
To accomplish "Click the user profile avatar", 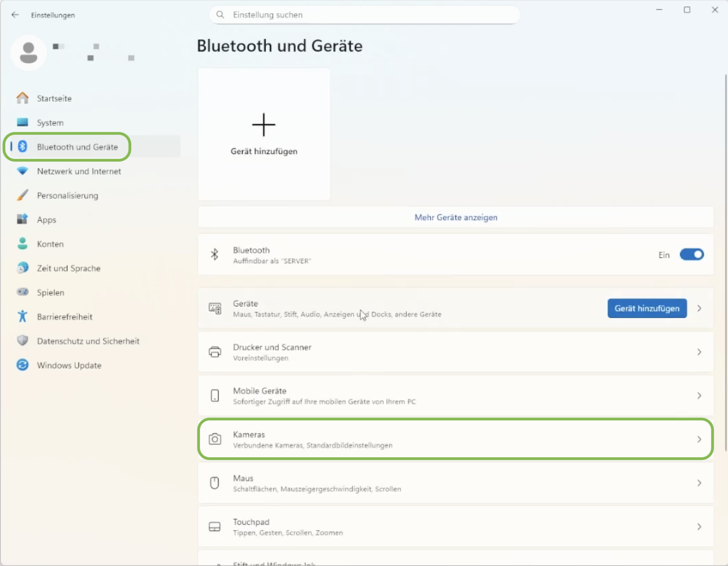I will tap(29, 53).
